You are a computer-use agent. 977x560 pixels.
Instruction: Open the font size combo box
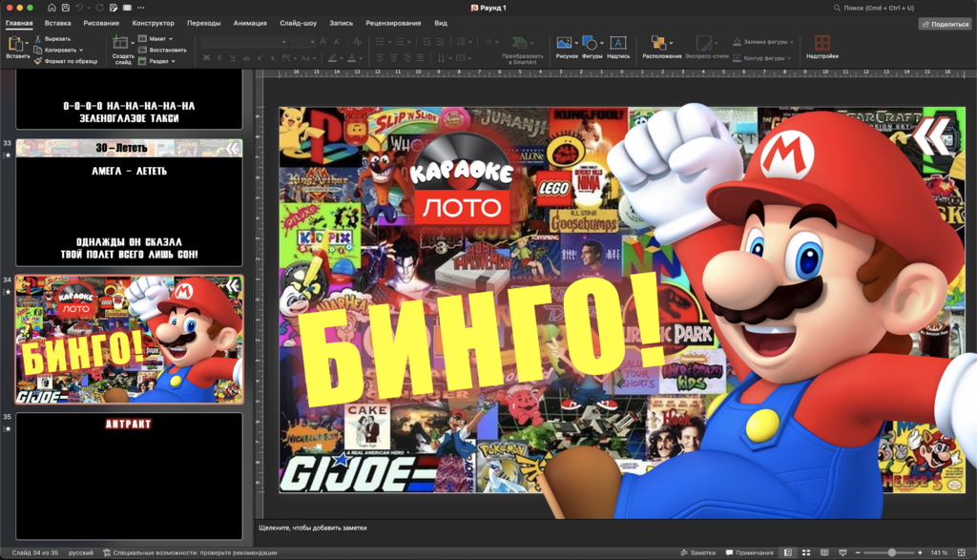point(303,42)
